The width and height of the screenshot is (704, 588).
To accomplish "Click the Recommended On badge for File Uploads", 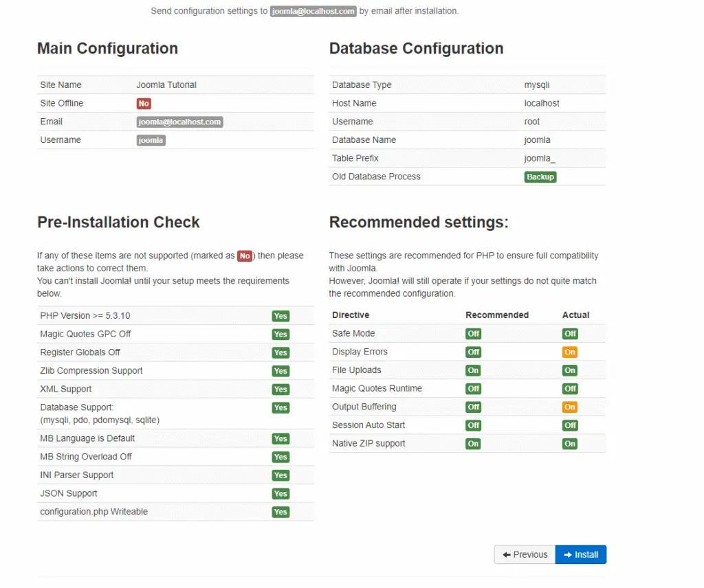I will (x=473, y=370).
